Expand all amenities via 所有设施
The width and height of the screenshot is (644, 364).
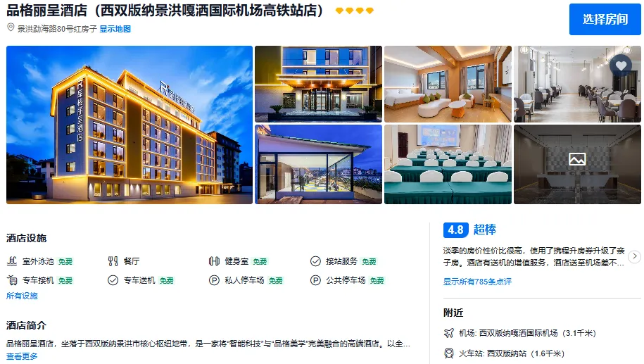tap(22, 296)
